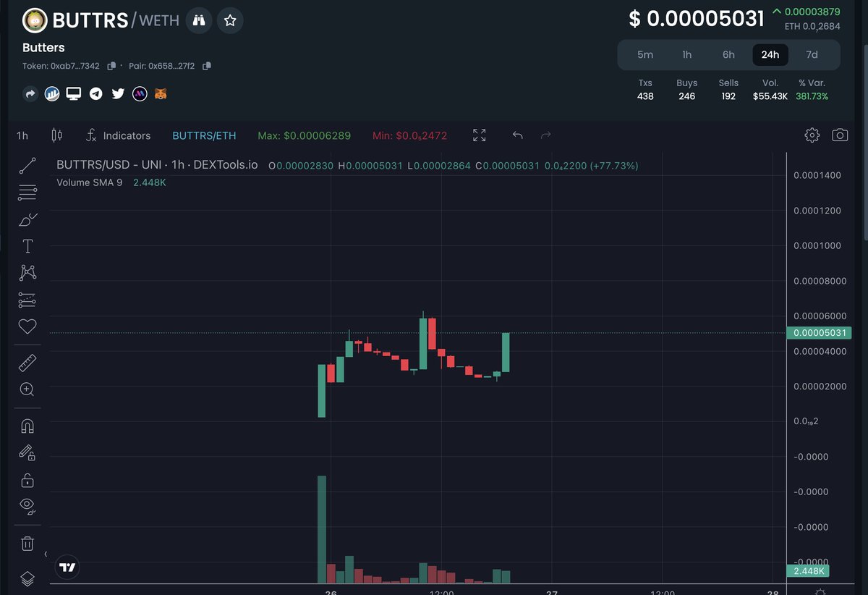The image size is (868, 595).
Task: Copy the Pair address 0x658...27f2
Action: [207, 66]
